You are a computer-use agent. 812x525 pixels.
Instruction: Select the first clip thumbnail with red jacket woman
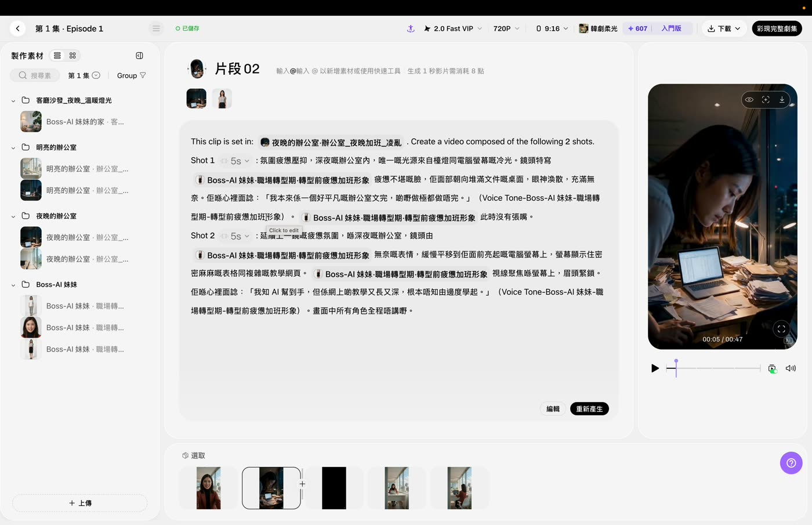[208, 488]
